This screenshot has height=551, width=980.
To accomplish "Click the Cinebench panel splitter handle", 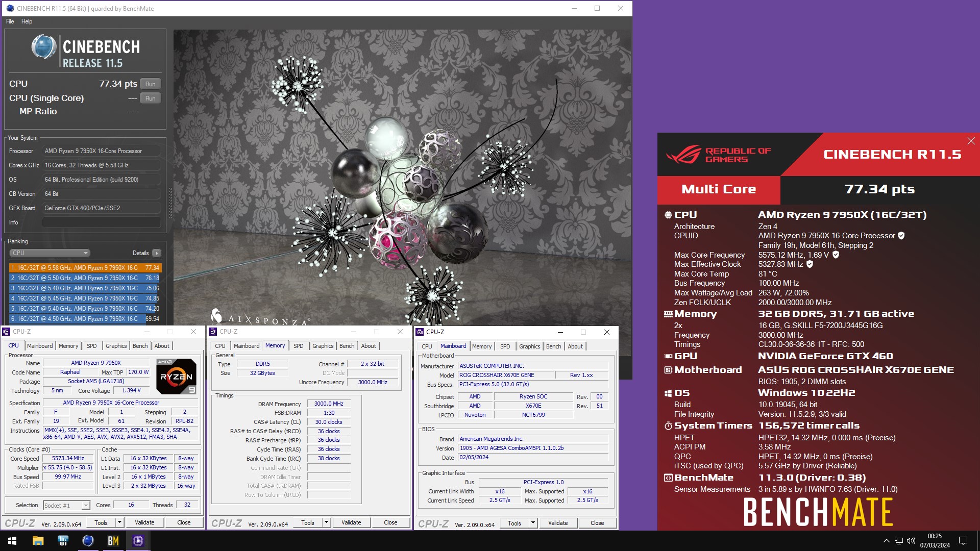I will (170, 203).
